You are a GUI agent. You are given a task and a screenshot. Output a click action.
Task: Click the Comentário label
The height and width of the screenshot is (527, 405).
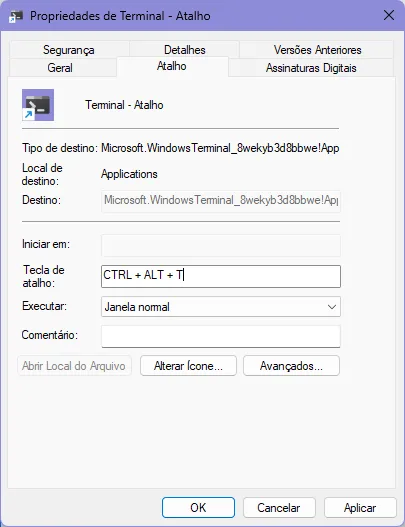50,335
